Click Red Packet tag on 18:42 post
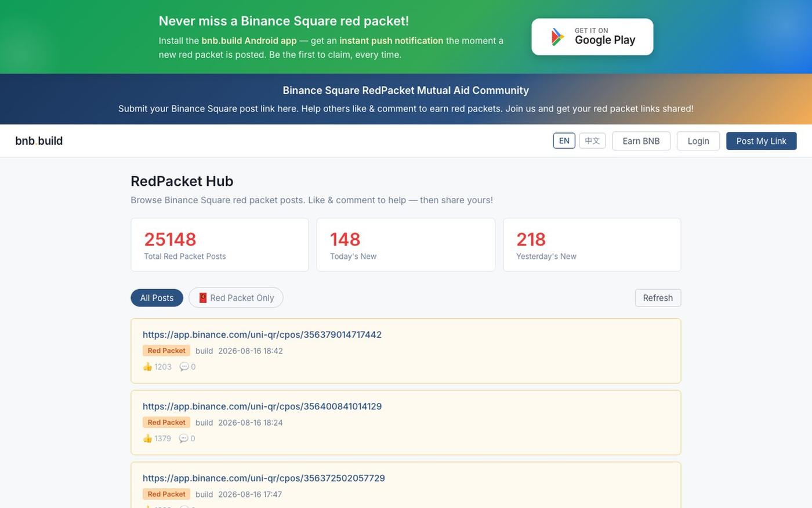This screenshot has height=508, width=812. (166, 351)
